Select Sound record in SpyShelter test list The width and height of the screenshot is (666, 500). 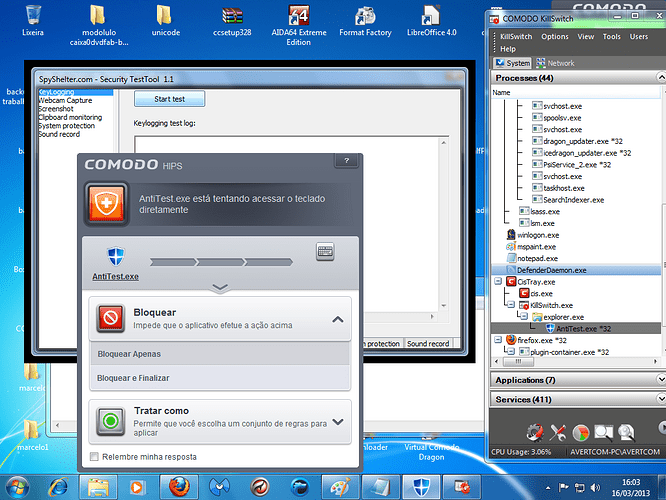(59, 134)
